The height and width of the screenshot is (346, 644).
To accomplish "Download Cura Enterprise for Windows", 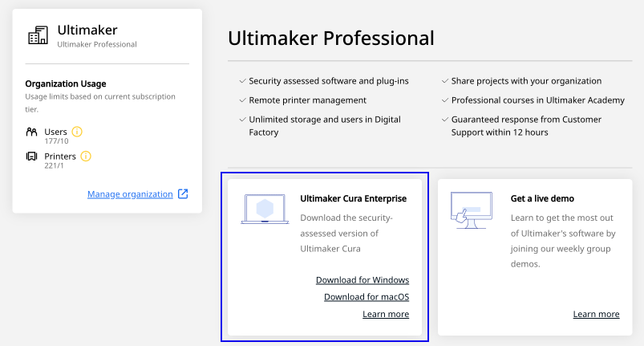I will coord(363,280).
